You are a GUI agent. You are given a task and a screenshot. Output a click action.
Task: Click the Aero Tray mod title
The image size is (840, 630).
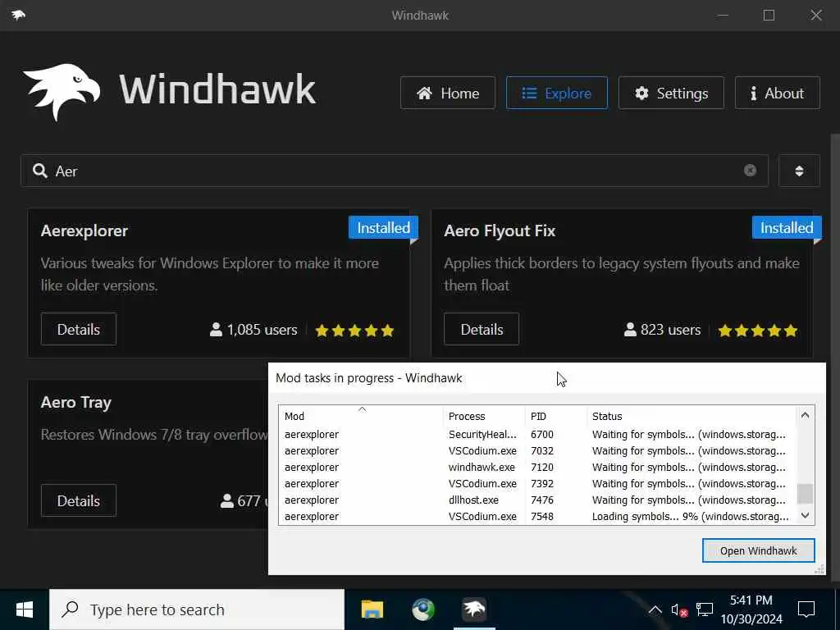76,402
